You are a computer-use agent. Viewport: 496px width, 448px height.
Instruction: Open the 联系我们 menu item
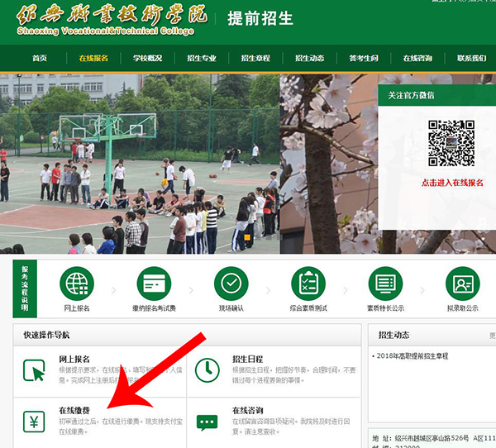[472, 58]
